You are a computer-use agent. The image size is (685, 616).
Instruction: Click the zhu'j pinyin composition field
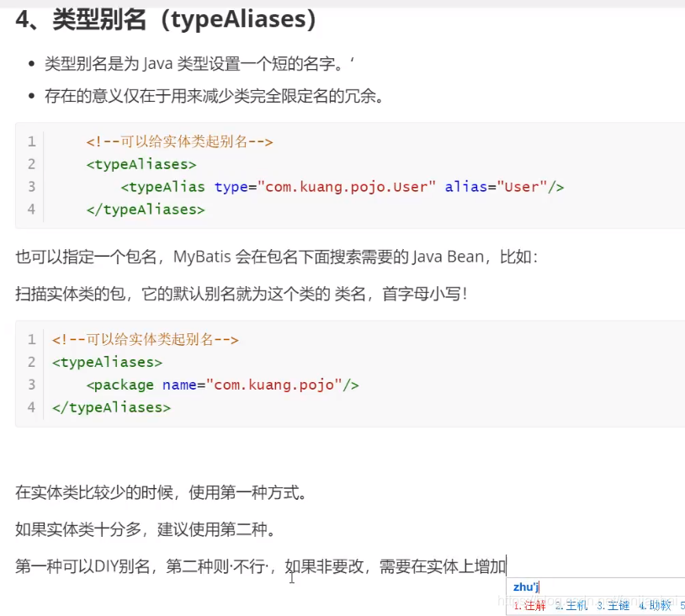596,587
